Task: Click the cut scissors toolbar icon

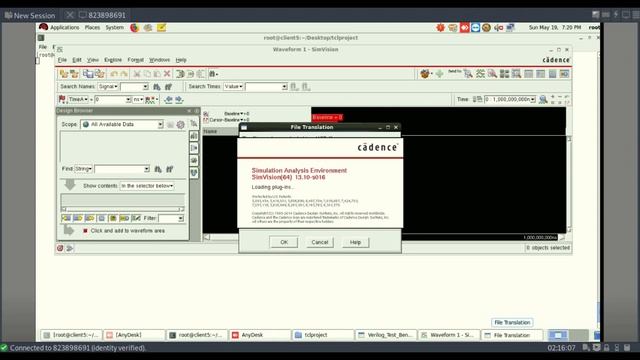Action: click(x=137, y=74)
